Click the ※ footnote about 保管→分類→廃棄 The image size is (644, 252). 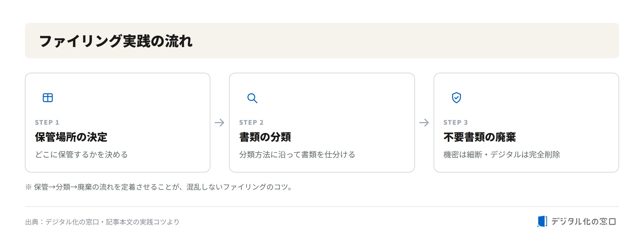(159, 187)
